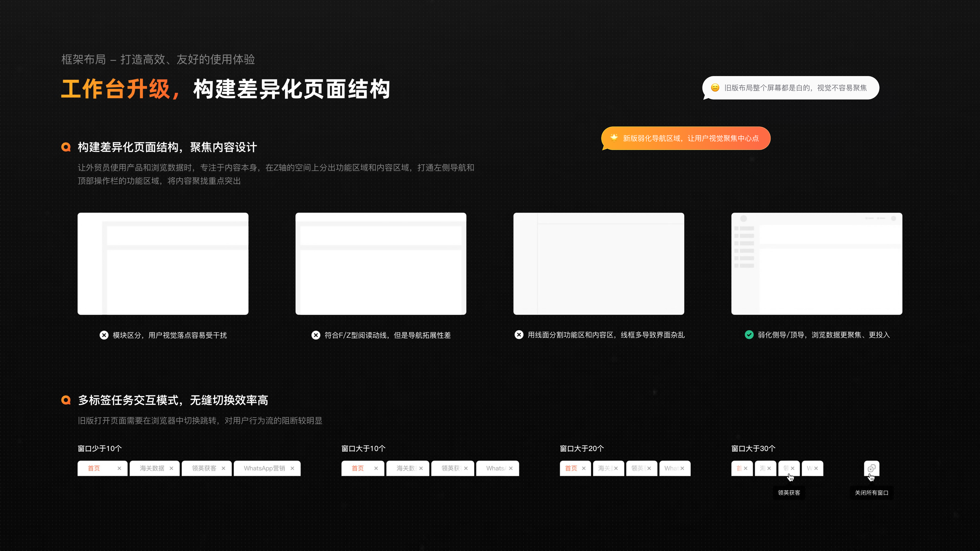Click the 窗口大于30个 label
Image resolution: width=980 pixels, height=551 pixels.
pyautogui.click(x=753, y=448)
